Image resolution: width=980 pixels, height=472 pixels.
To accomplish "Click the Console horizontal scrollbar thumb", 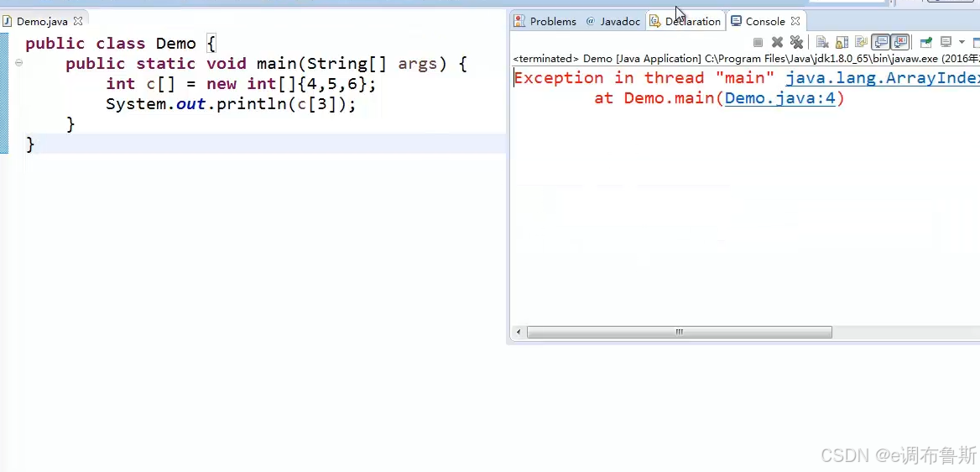I will [x=680, y=333].
